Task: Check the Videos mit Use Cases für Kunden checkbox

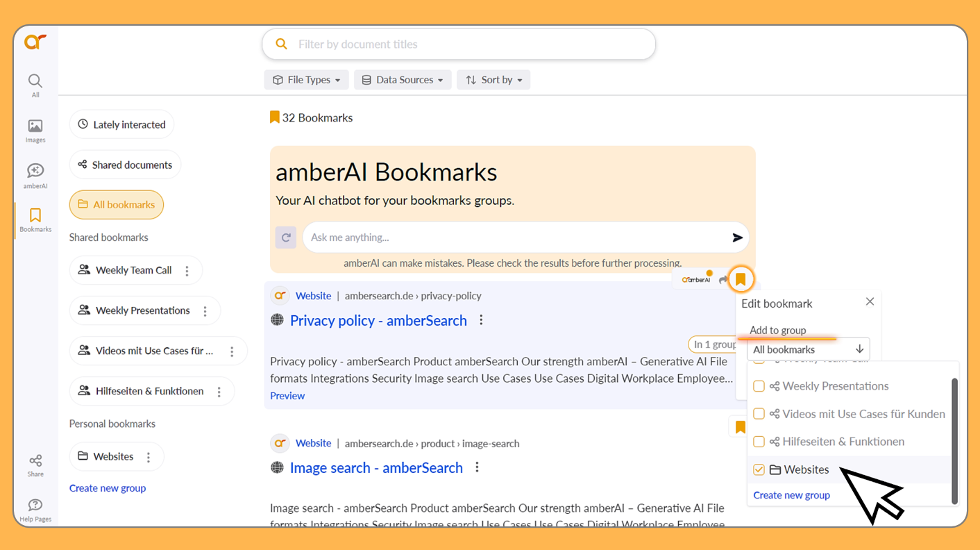Action: click(x=759, y=414)
